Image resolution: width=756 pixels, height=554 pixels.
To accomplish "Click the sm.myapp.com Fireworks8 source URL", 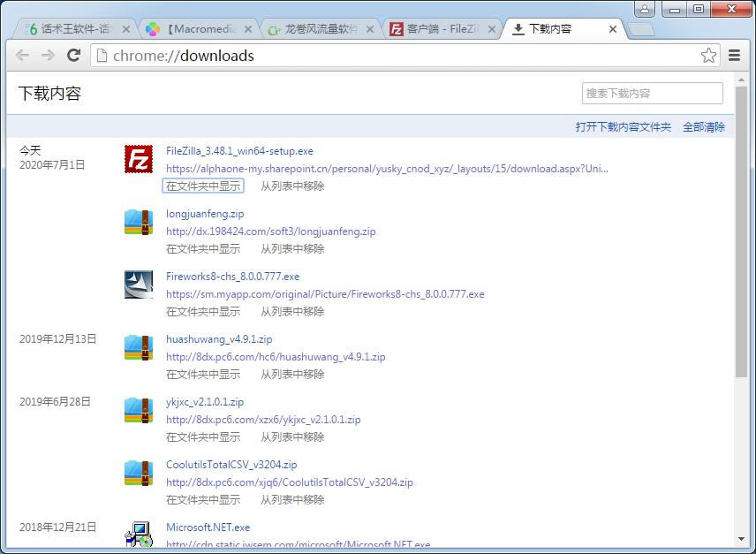I will click(x=325, y=294).
